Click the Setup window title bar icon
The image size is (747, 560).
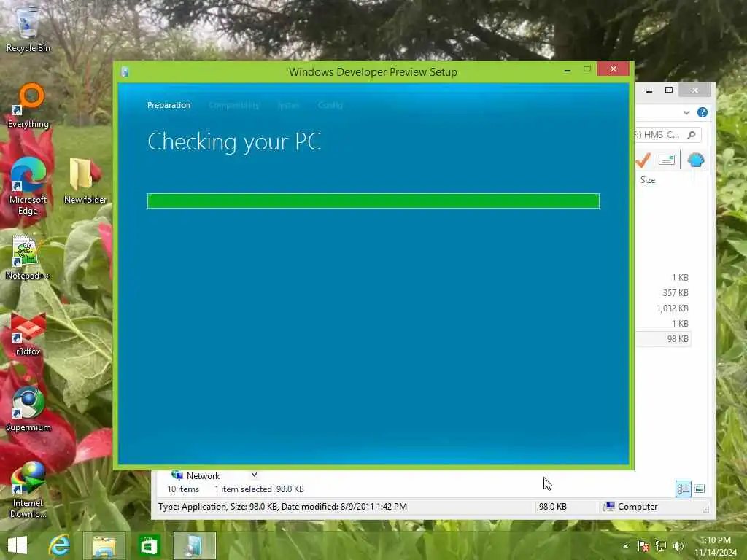coord(125,72)
